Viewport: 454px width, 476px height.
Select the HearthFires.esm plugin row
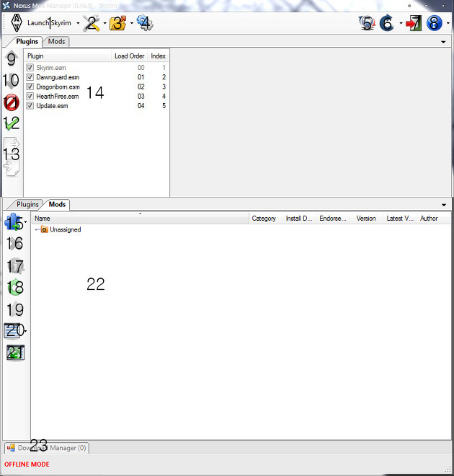97,96
